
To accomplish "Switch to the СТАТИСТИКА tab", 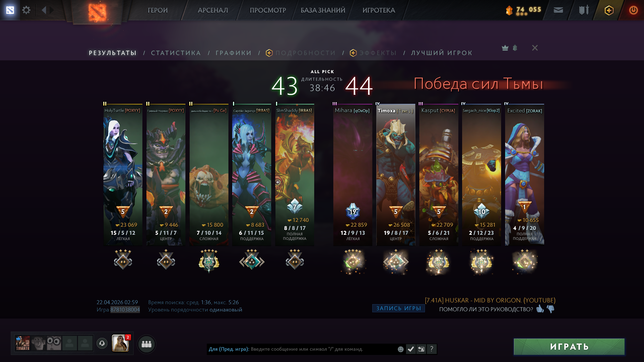I will [176, 53].
